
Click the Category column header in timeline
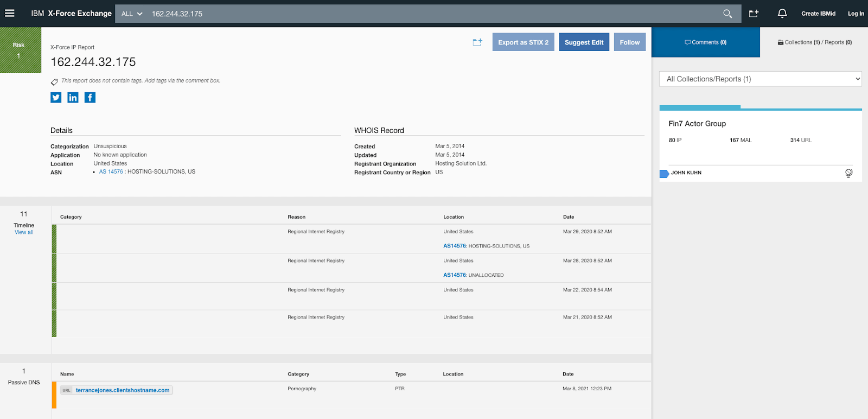(71, 217)
